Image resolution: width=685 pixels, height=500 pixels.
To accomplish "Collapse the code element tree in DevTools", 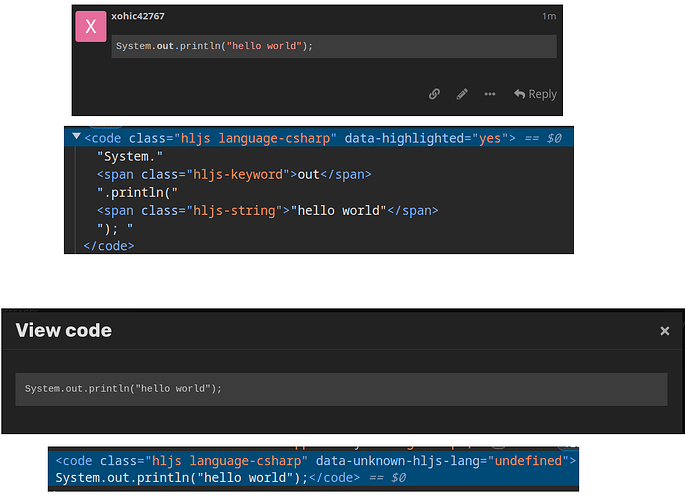I will pyautogui.click(x=76, y=136).
